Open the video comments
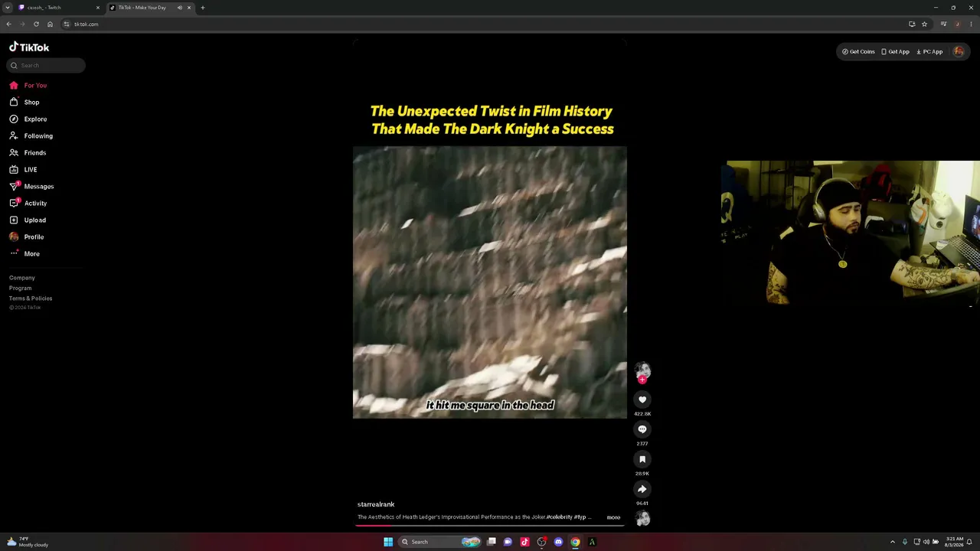 coord(642,429)
